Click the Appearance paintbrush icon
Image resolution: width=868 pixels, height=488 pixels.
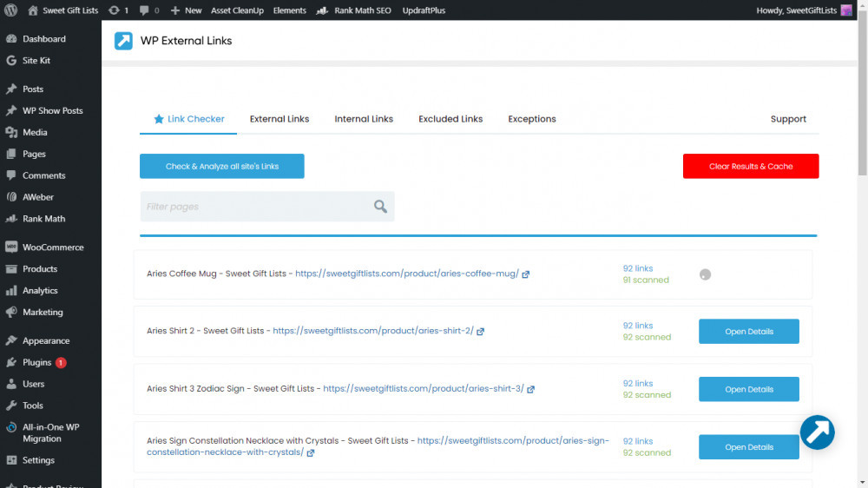11,340
